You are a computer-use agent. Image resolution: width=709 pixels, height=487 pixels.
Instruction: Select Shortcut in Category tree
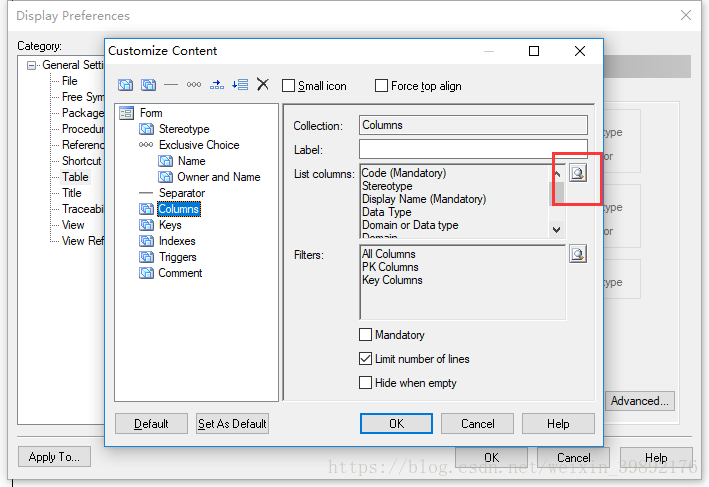[x=82, y=161]
